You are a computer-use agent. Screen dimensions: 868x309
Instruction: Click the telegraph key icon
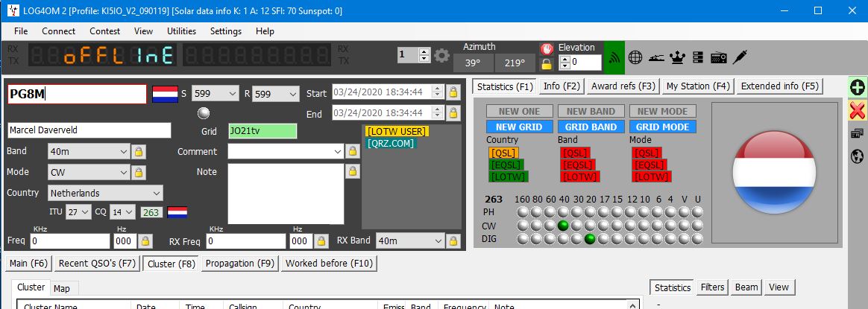pos(656,57)
